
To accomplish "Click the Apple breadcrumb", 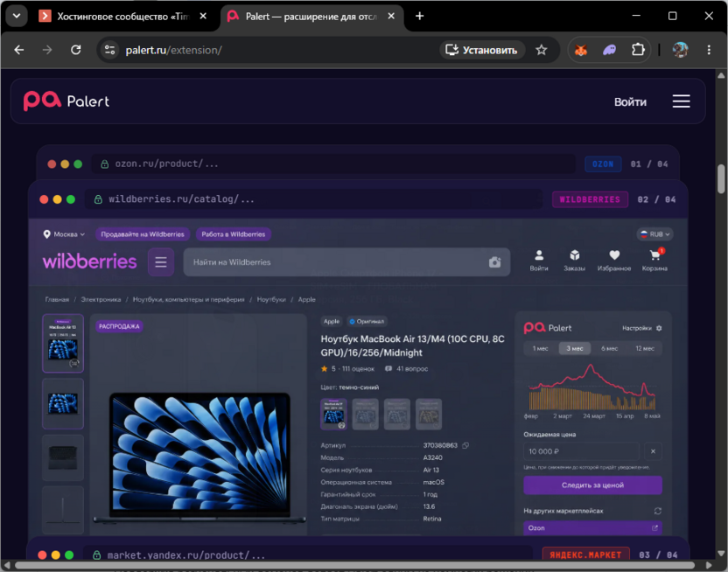I will click(x=306, y=300).
